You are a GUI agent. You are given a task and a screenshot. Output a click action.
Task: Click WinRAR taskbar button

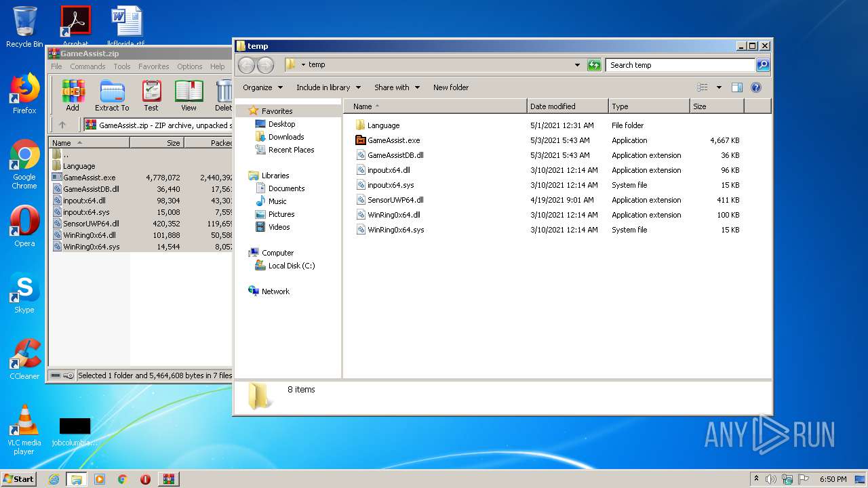pyautogui.click(x=169, y=479)
